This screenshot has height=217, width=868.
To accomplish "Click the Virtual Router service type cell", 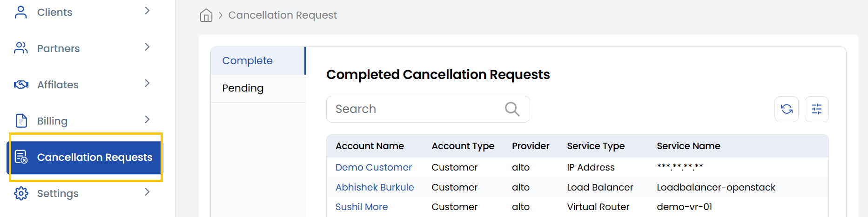I will 598,207.
